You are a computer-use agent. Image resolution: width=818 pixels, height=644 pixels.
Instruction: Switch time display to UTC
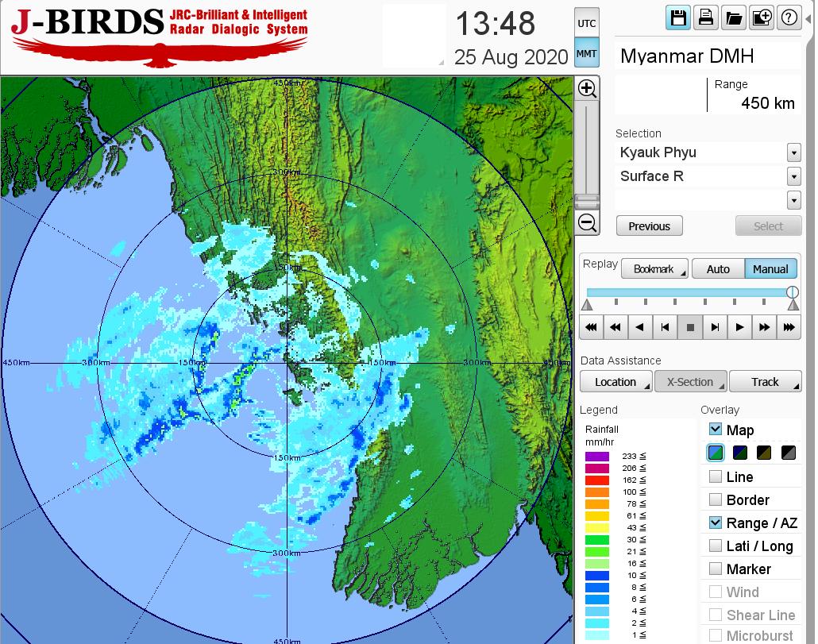pyautogui.click(x=586, y=24)
